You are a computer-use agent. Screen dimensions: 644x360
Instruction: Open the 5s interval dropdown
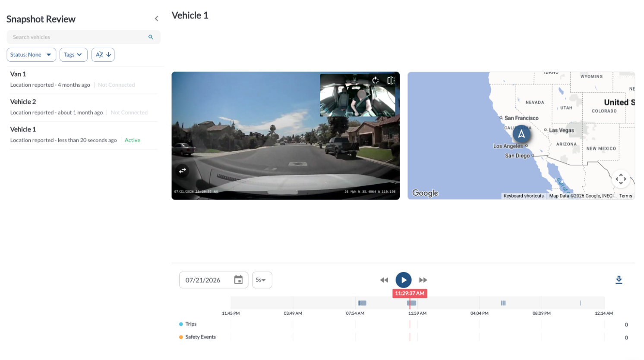(x=262, y=280)
